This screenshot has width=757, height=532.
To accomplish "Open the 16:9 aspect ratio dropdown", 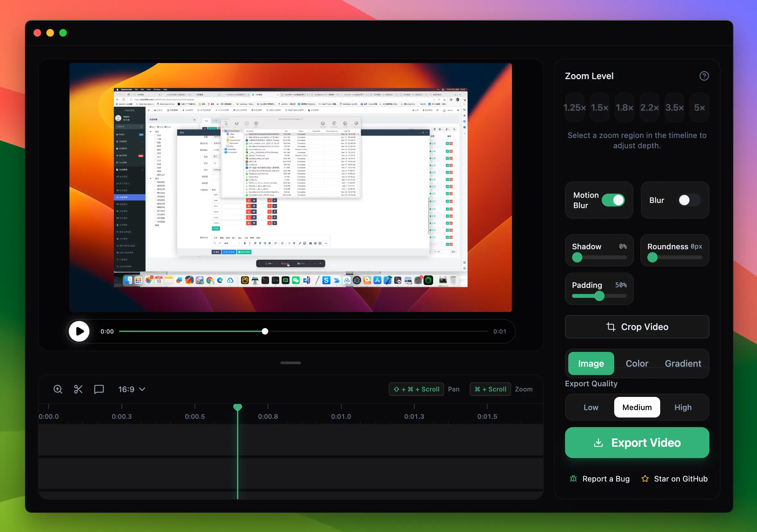I will 132,389.
